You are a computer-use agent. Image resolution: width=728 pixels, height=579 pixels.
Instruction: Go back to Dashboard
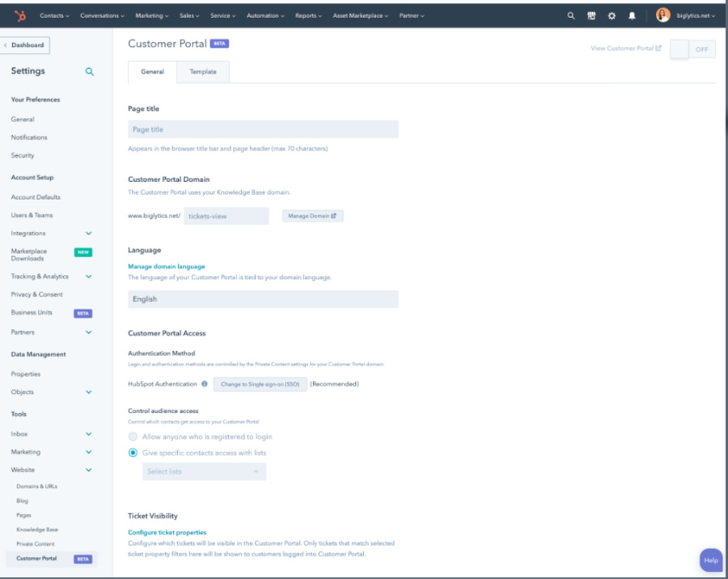[24, 45]
